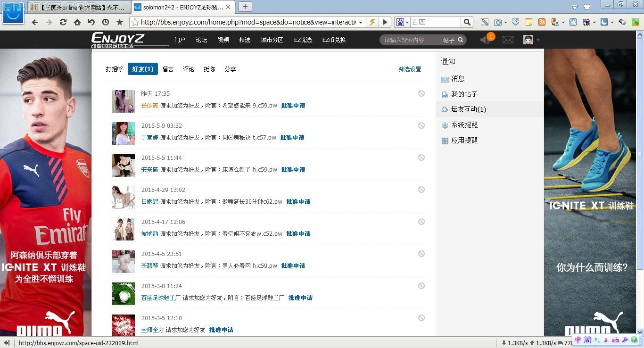Open the RSS feed toolbar icon

click(542, 22)
